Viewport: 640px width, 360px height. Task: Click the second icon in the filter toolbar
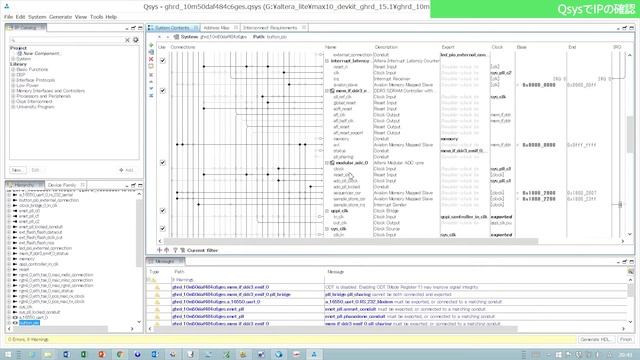[x=166, y=250]
